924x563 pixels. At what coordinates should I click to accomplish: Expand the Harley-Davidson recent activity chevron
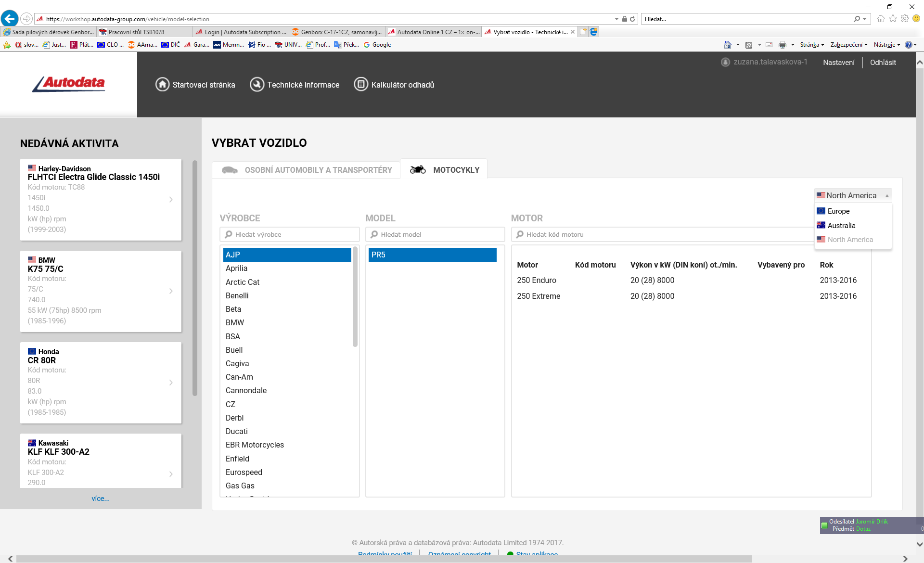[x=171, y=200]
